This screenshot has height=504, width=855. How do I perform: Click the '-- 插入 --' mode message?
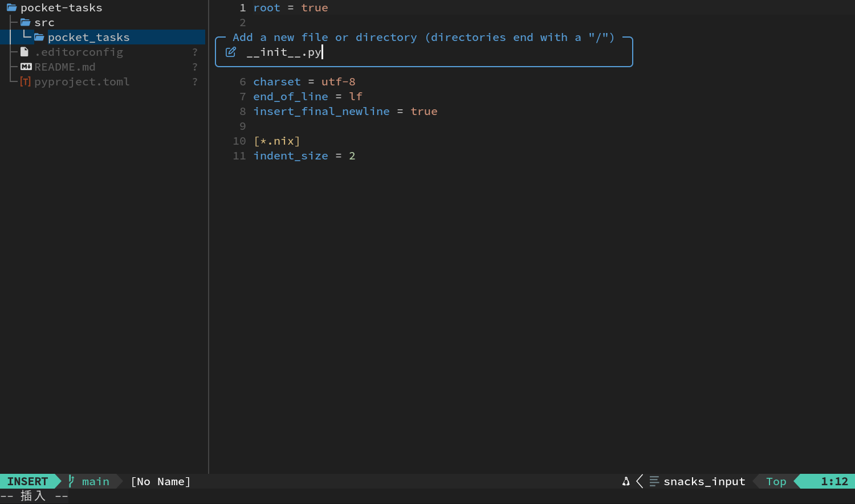[x=34, y=496]
